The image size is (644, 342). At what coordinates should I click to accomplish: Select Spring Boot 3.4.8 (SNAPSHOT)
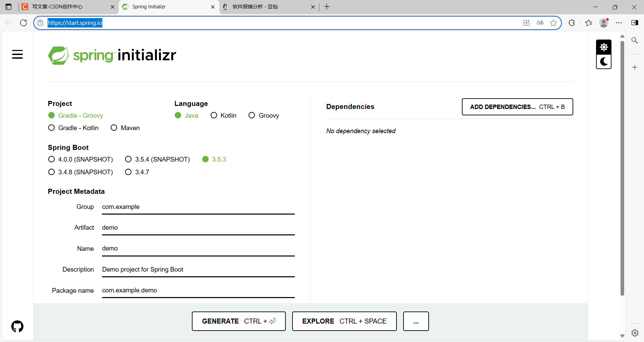tap(80, 172)
